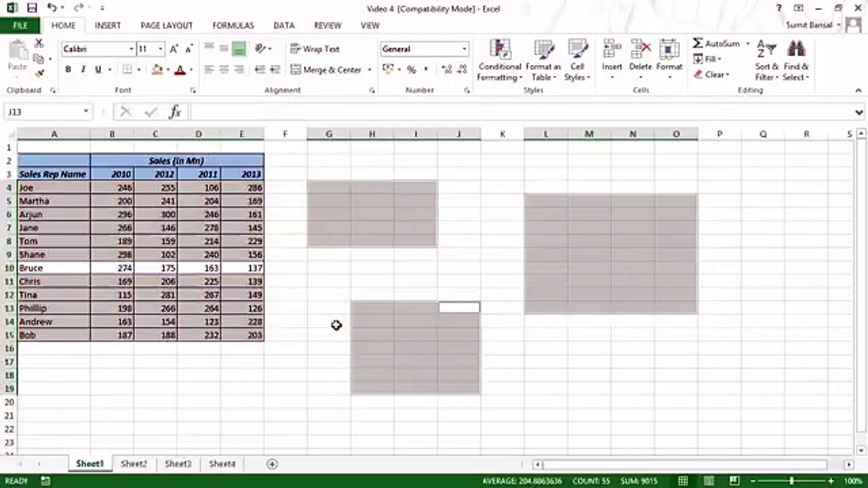
Task: Open the General number format dropdown
Action: 465,49
